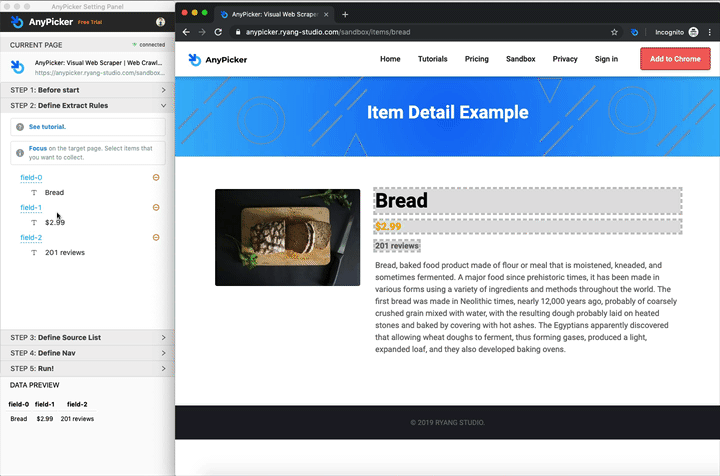Open the See tutorial link
720x476 pixels.
[x=47, y=127]
